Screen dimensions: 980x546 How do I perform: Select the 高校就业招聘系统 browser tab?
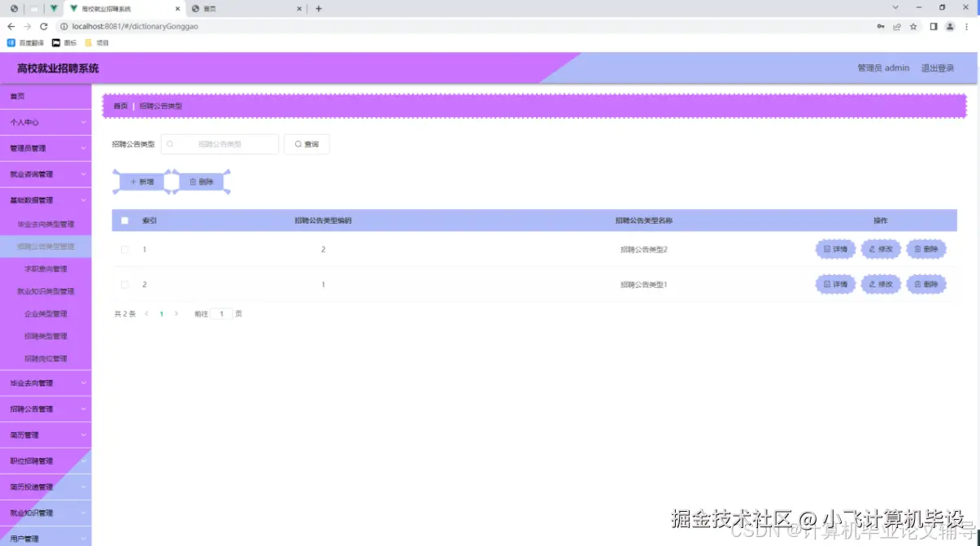tap(124, 9)
